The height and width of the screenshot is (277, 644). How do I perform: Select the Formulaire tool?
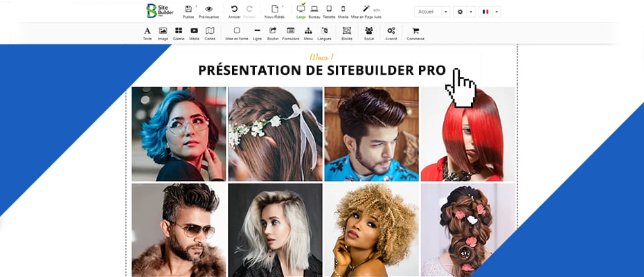point(291,34)
